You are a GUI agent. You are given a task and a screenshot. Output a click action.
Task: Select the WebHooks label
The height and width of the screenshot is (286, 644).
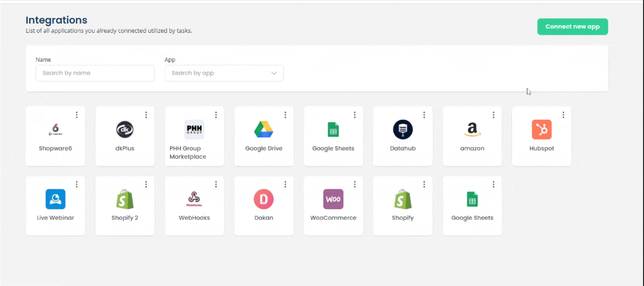194,218
